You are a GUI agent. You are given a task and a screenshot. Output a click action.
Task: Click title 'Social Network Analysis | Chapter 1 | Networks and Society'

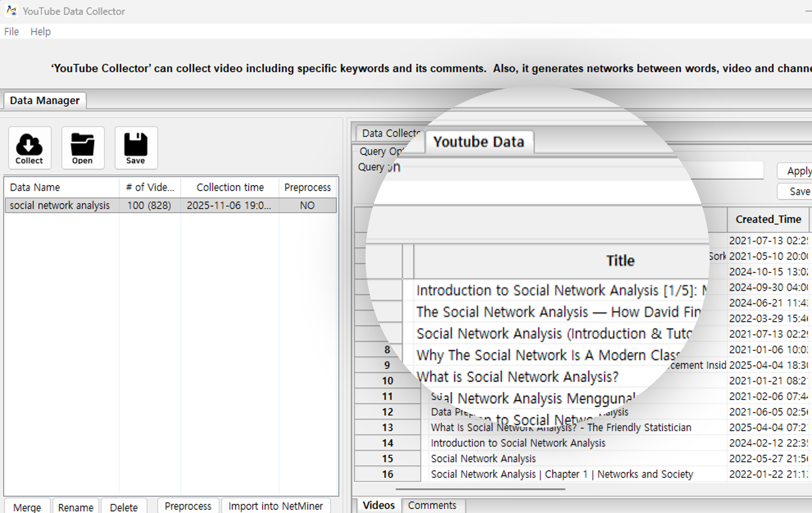click(562, 474)
